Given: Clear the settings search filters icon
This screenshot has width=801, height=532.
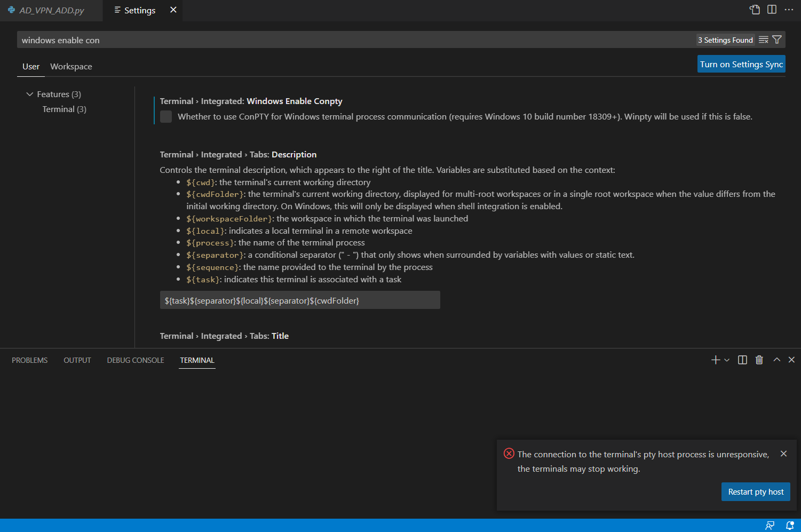Looking at the screenshot, I should point(763,39).
